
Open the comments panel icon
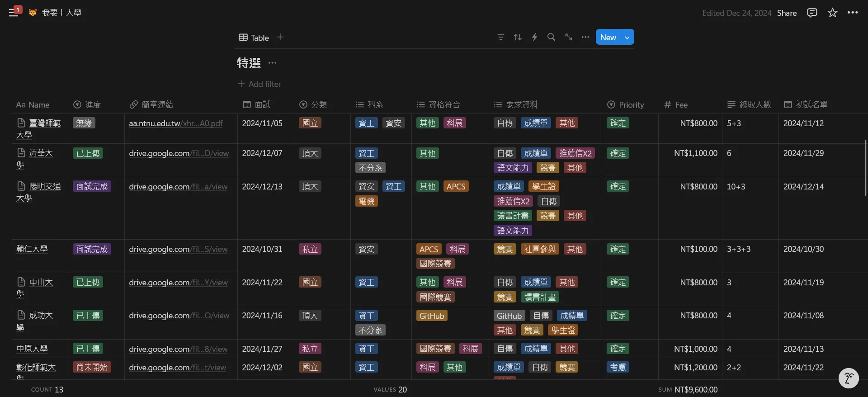coord(812,13)
